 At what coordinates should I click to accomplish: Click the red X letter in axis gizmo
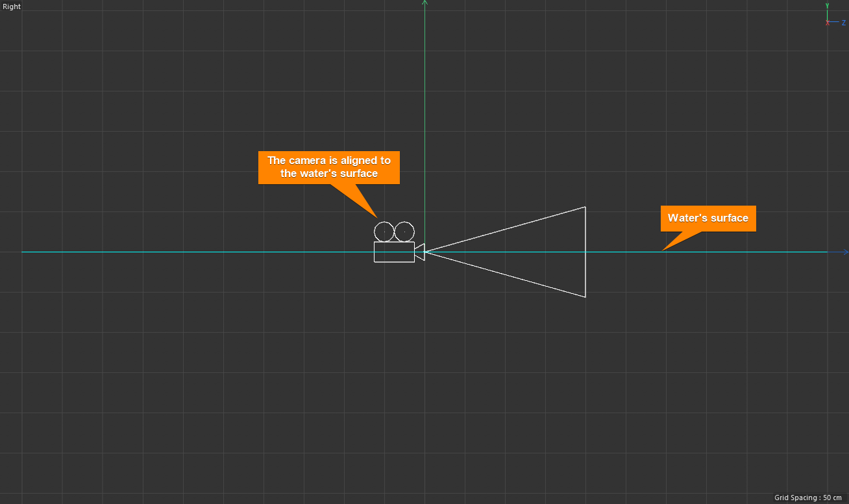point(827,23)
